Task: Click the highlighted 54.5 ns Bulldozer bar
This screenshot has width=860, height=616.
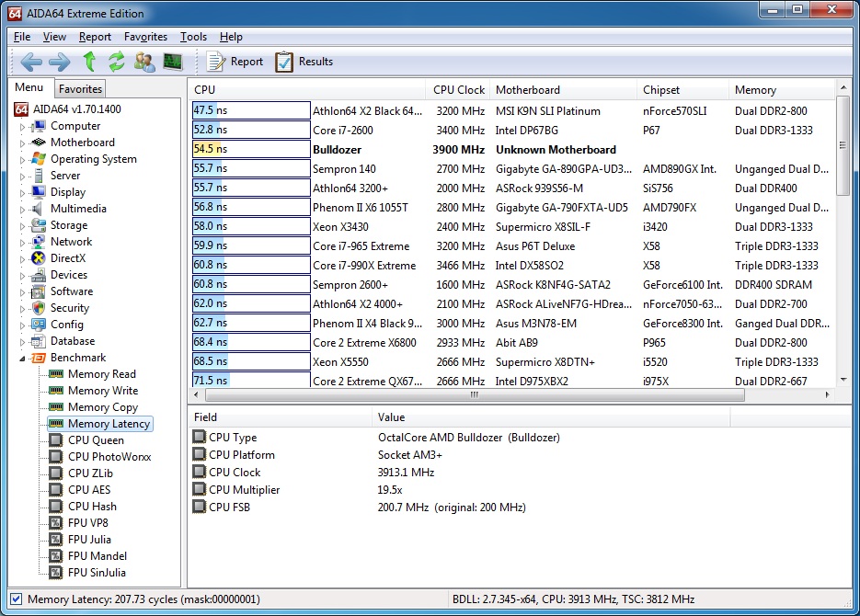Action: tap(251, 149)
